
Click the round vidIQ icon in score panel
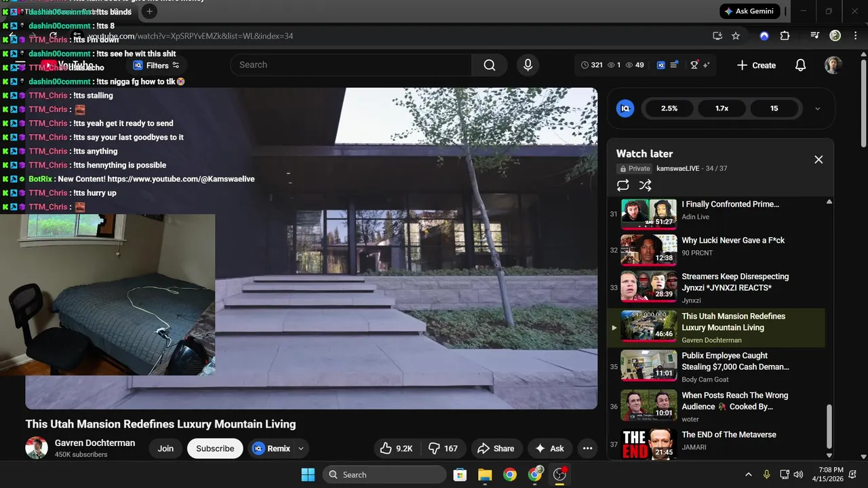[x=625, y=108]
